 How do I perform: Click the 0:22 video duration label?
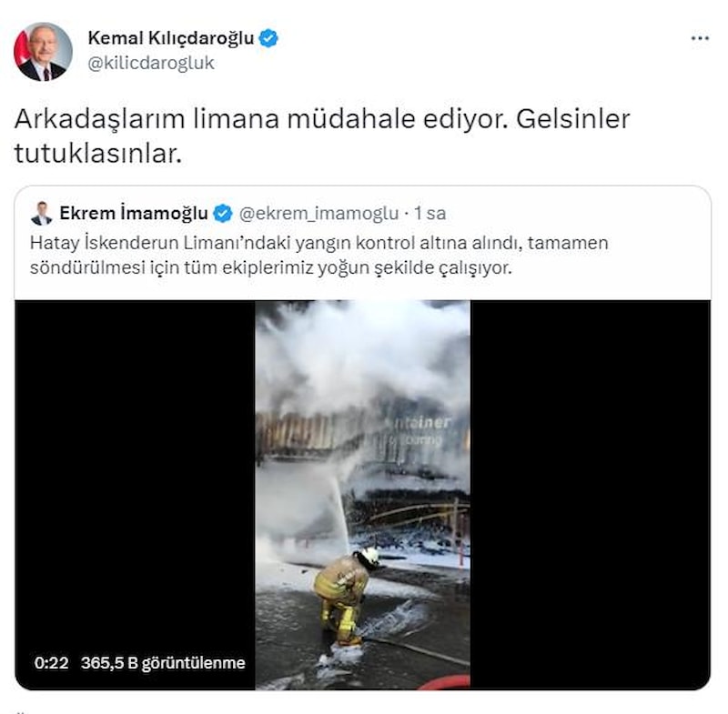tap(52, 662)
